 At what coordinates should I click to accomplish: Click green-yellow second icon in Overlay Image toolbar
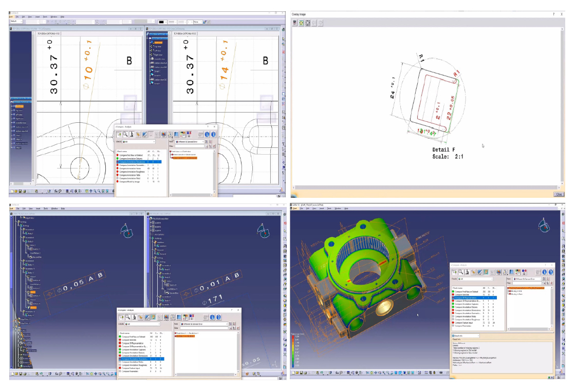point(301,23)
